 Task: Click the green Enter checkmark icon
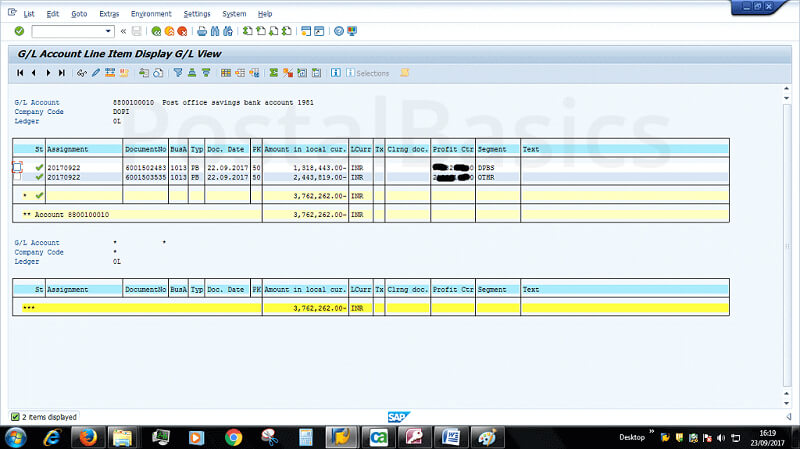(19, 31)
